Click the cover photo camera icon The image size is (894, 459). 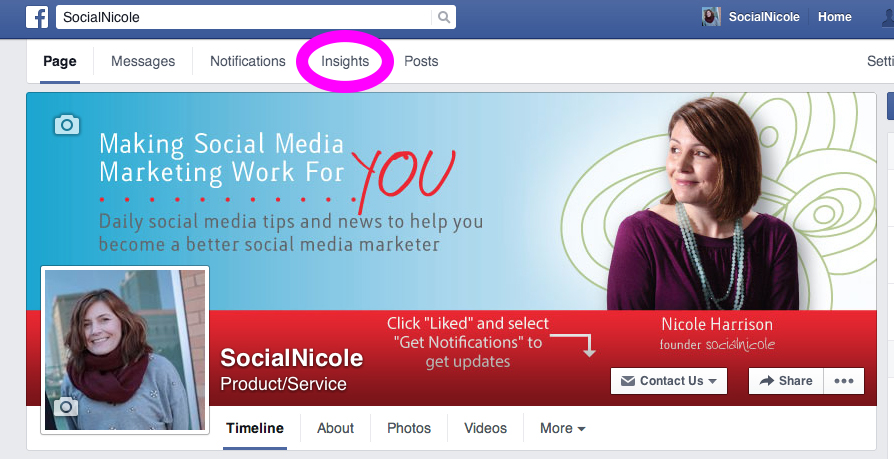(x=66, y=124)
